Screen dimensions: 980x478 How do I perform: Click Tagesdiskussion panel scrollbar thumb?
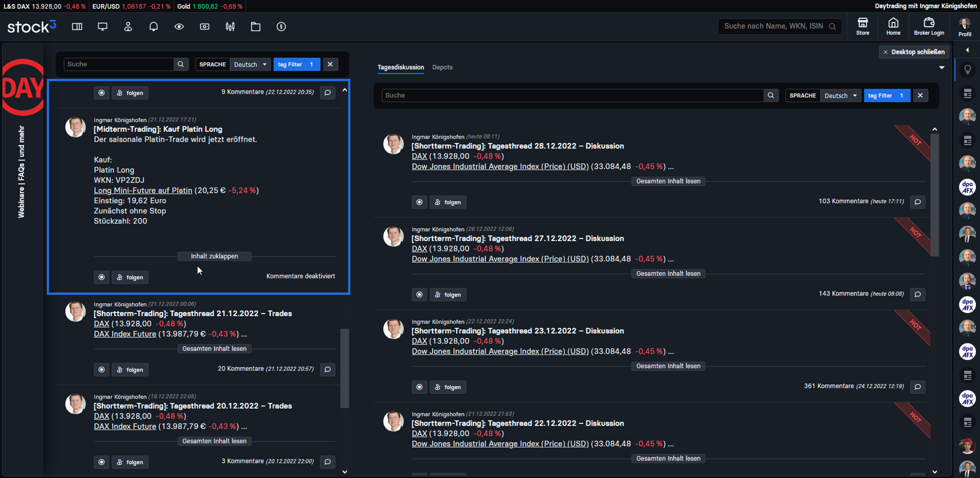[935, 195]
